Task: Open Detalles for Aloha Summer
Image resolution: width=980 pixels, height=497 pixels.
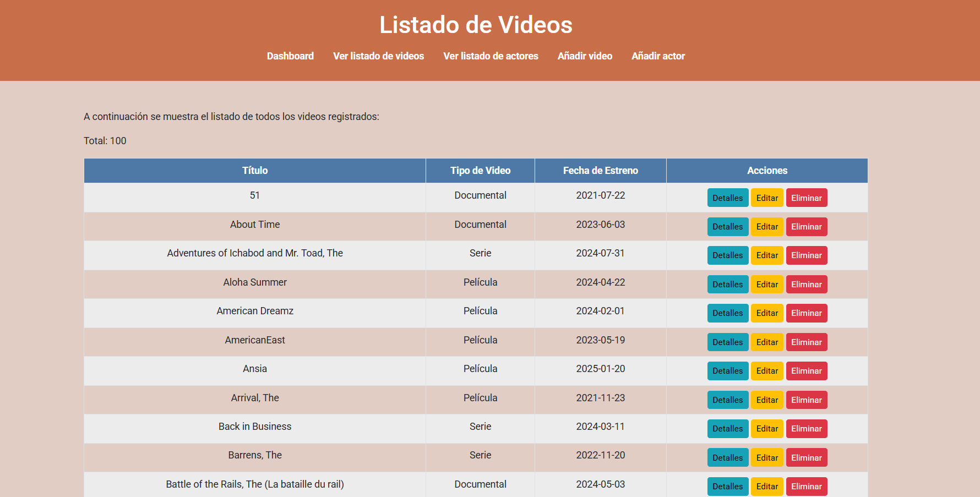Action: pyautogui.click(x=727, y=285)
